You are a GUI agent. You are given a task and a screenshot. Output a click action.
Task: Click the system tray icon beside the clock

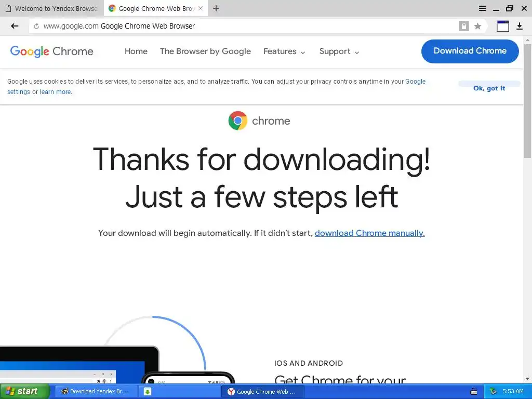click(494, 391)
